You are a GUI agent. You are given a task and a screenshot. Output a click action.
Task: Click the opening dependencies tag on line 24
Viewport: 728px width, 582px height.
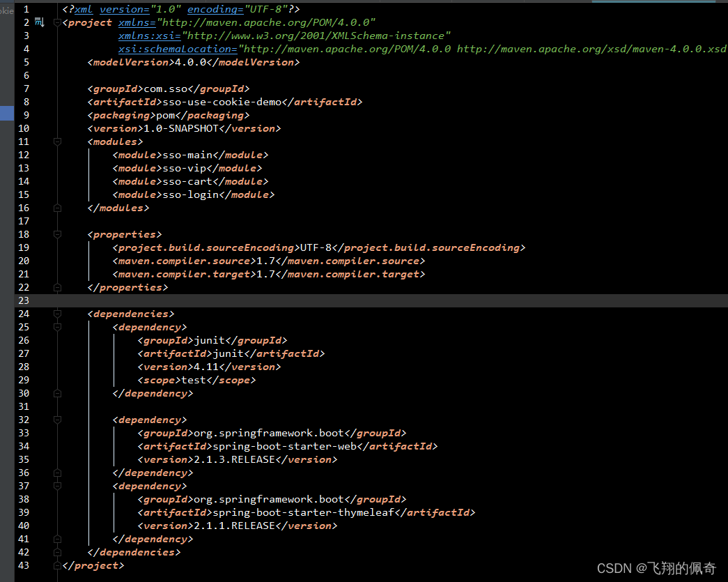pos(131,314)
